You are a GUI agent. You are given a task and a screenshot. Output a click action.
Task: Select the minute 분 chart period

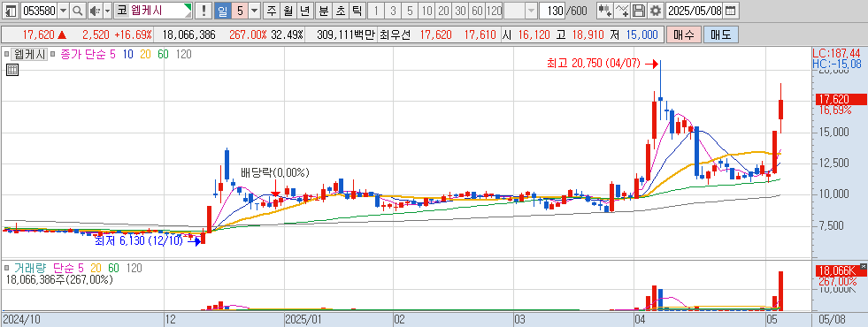pyautogui.click(x=324, y=11)
